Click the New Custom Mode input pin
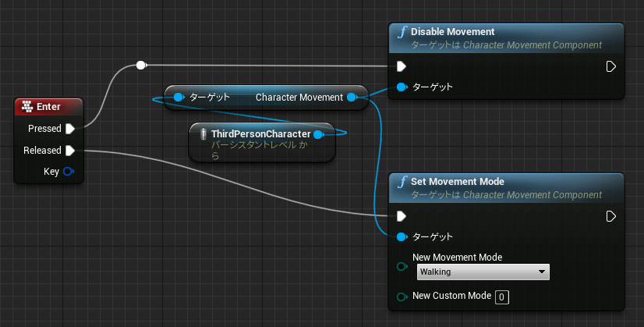Screen dimensions: 644x327 (402, 297)
